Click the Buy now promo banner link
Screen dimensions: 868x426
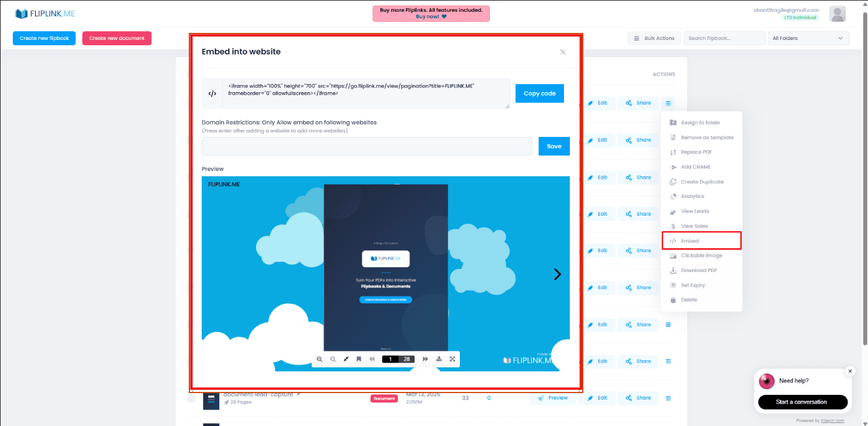[x=431, y=16]
